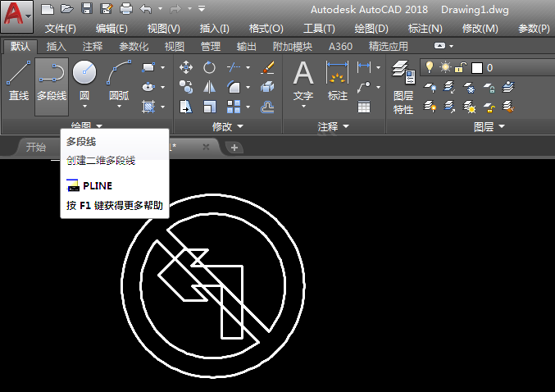Click the Rotate tool icon
555x392 pixels.
coord(209,67)
